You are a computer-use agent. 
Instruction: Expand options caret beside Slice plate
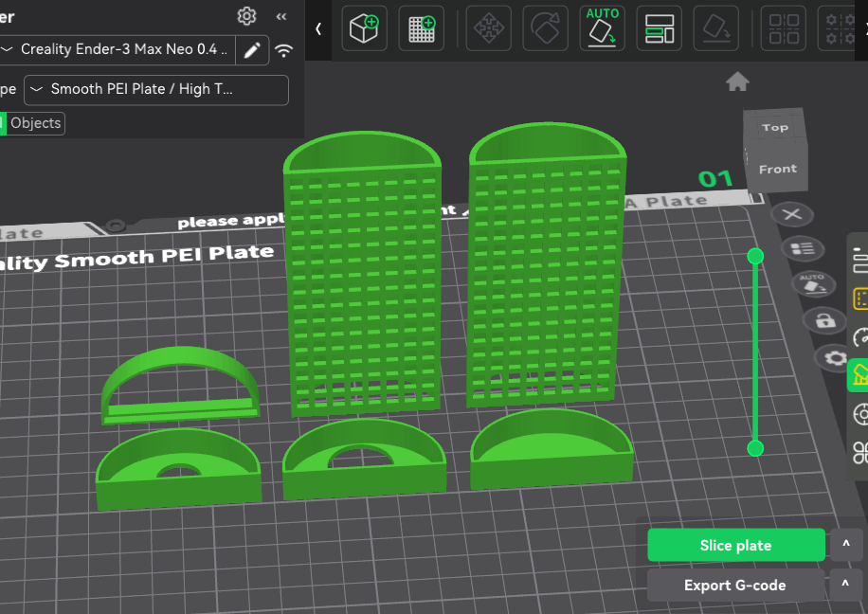(846, 544)
